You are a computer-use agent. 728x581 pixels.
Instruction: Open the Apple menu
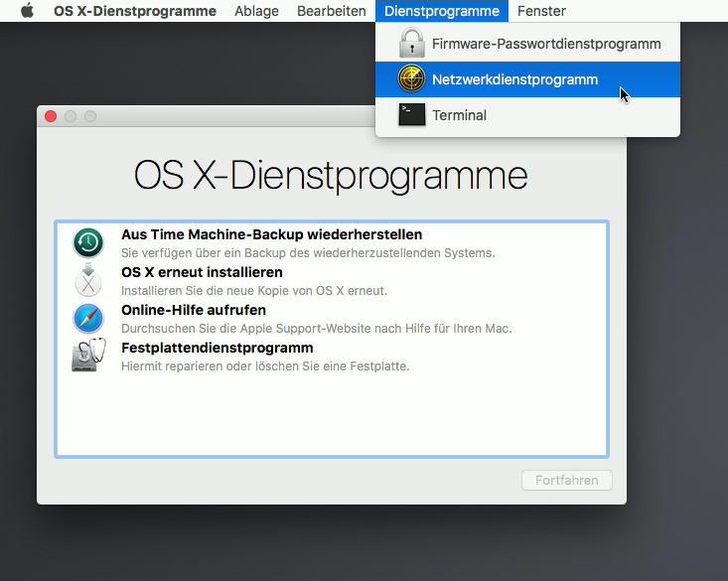pyautogui.click(x=28, y=11)
